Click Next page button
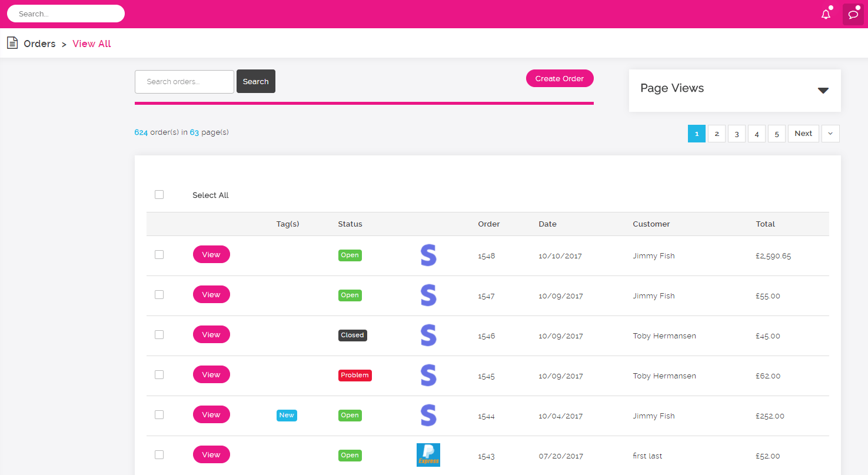 click(x=803, y=134)
